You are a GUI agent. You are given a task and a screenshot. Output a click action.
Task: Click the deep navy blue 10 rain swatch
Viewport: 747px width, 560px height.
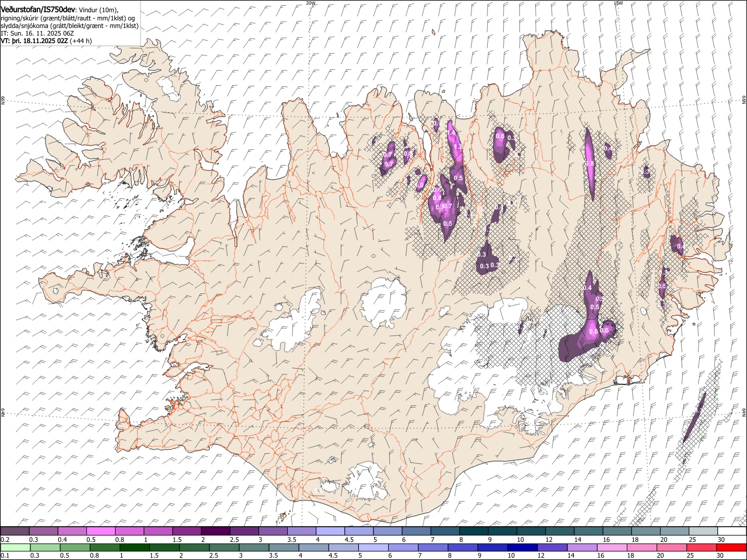click(522, 548)
